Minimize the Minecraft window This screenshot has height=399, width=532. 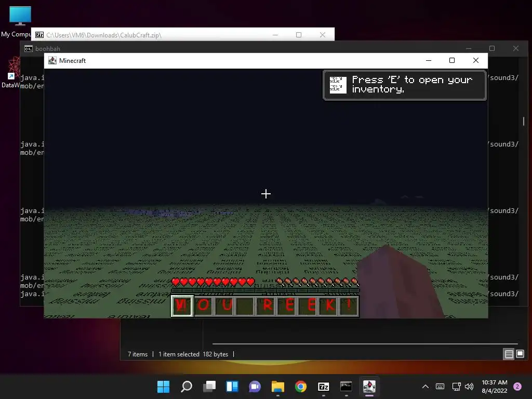[429, 60]
